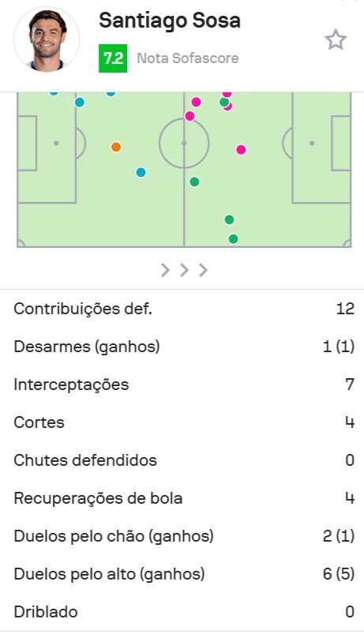Screen dimensions: 364x634
Task: Select the orange event dot on the pitch
Action: [116, 147]
